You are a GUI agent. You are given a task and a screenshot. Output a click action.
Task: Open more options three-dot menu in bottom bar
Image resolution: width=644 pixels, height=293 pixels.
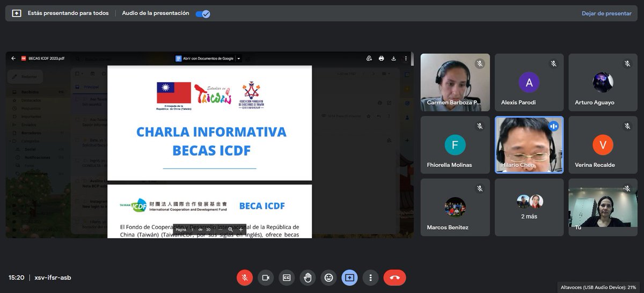pos(370,277)
